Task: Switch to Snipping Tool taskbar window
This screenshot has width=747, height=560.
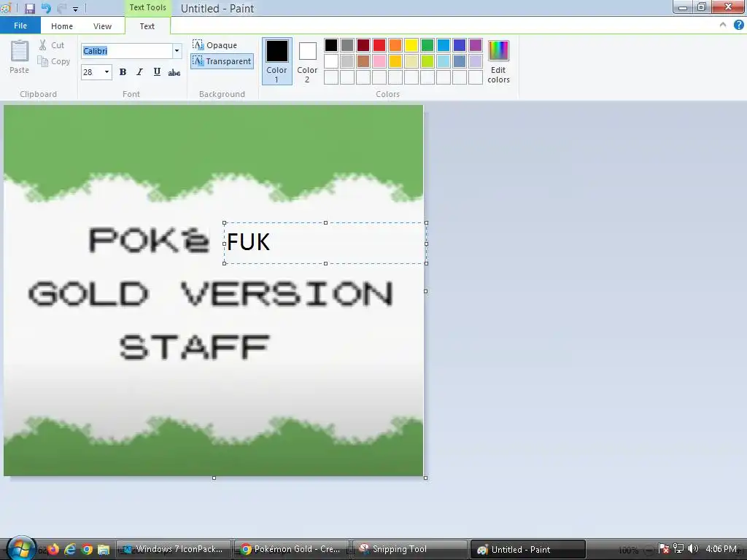Action: (410, 549)
